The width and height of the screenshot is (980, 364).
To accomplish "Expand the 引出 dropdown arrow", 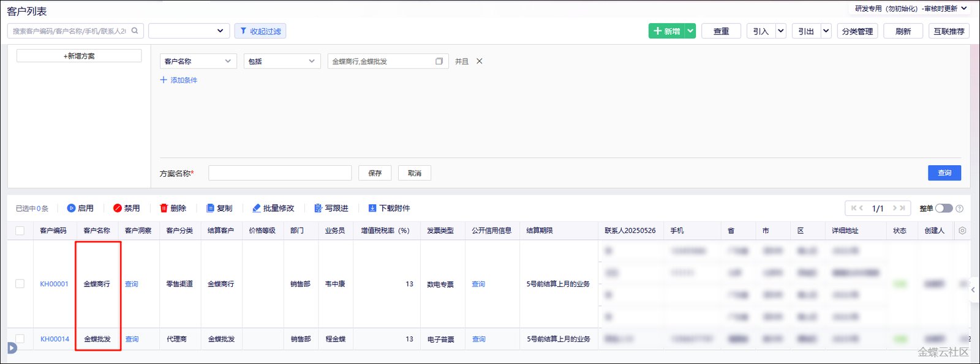I will 826,31.
